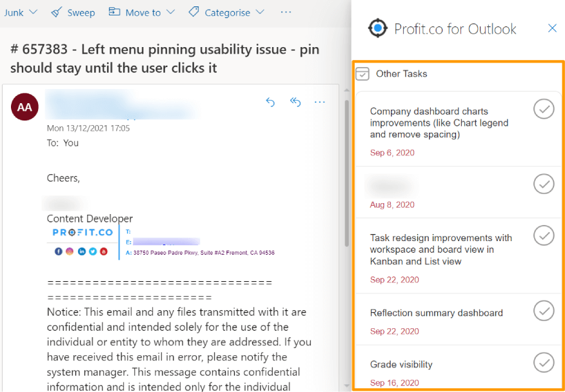The width and height of the screenshot is (565, 392).
Task: Click the email message vertical scrollbar thumb
Action: 347,173
